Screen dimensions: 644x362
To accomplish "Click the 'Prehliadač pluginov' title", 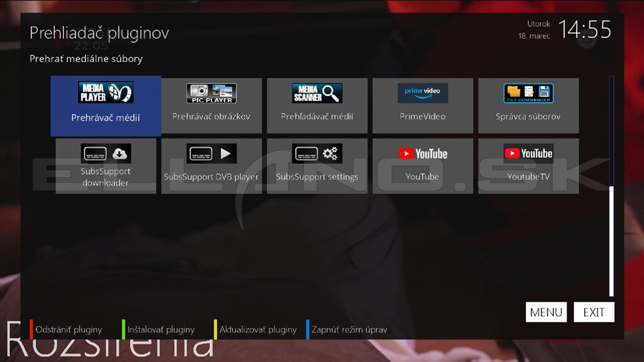I will 99,33.
